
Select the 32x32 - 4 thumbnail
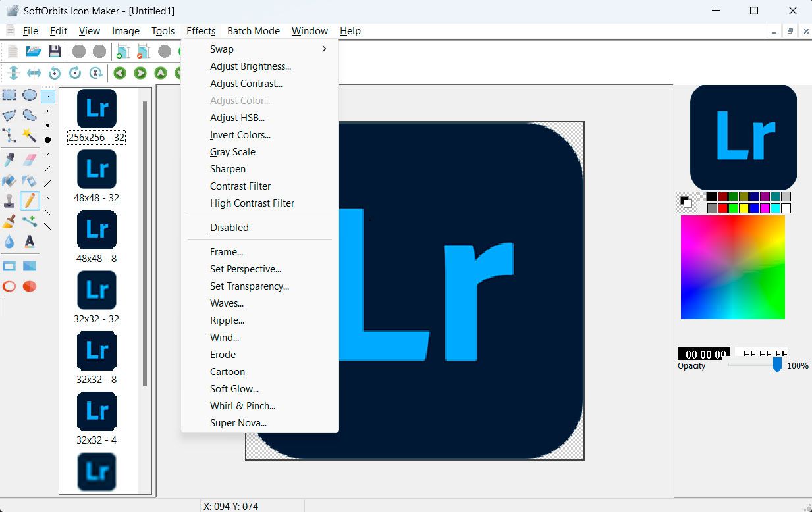point(97,419)
